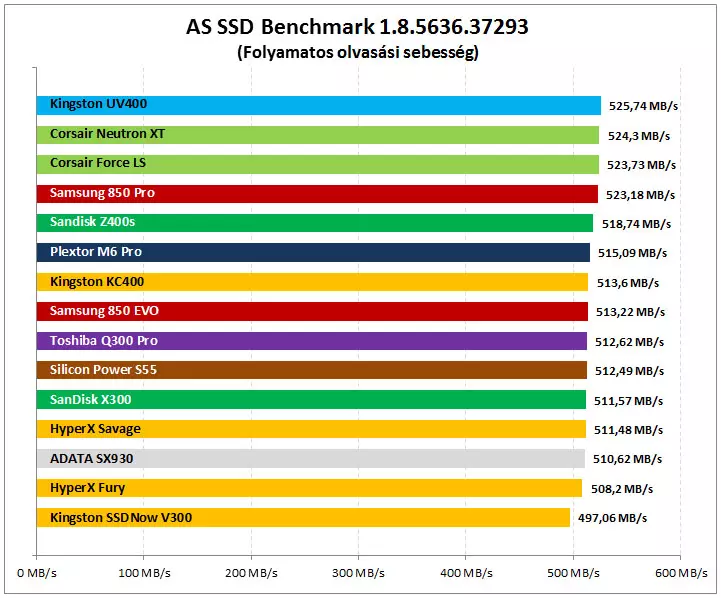
Task: Click the value 523,73 MB/s
Action: click(641, 165)
